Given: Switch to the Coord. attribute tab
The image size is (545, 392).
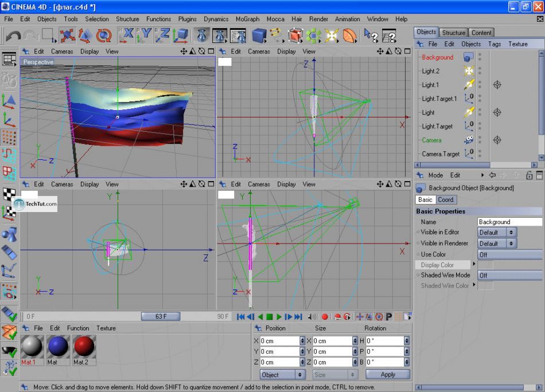Looking at the screenshot, I should click(446, 199).
